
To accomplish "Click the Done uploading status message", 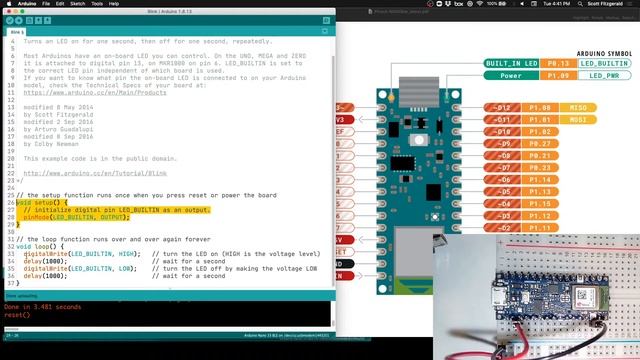I will point(21,296).
